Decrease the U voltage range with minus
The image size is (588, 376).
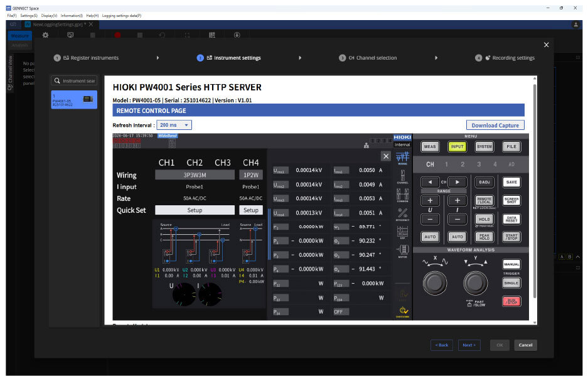click(x=430, y=219)
